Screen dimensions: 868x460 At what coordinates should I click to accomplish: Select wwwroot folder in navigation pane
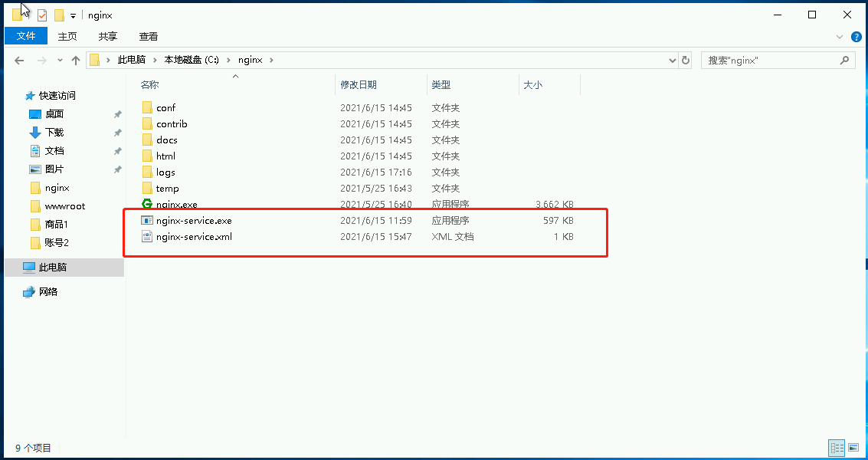tap(65, 206)
